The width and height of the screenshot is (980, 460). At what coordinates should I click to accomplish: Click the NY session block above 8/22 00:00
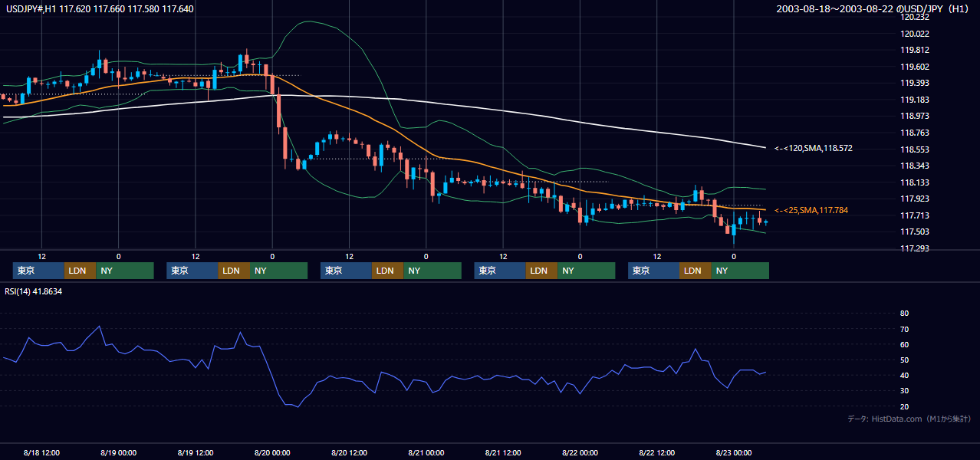[x=587, y=271]
